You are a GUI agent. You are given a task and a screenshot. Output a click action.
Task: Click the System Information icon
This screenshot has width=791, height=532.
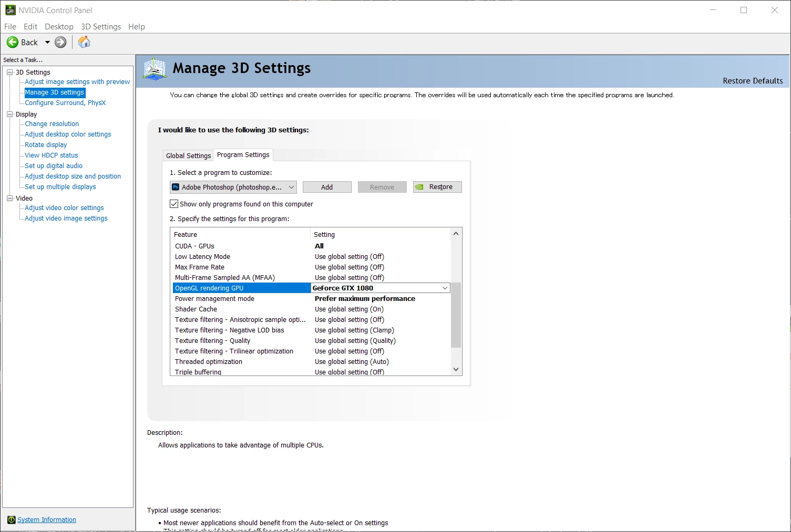tap(11, 520)
